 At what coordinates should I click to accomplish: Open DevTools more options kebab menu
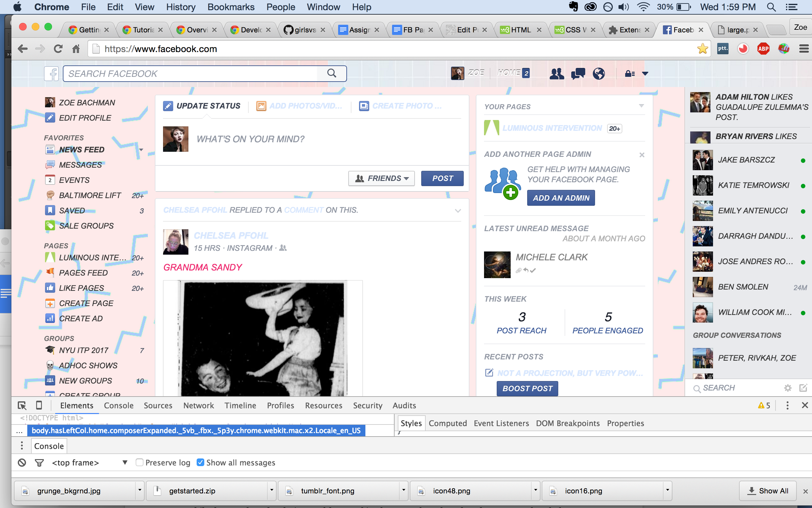point(787,405)
